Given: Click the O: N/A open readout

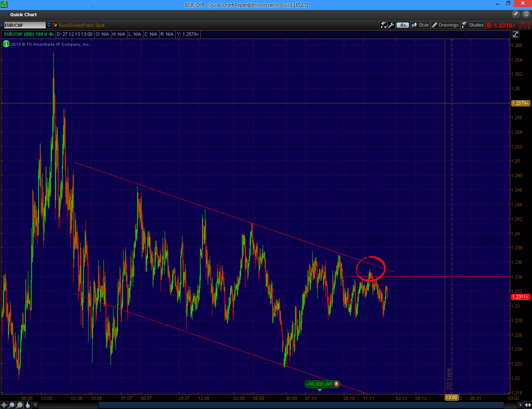Looking at the screenshot, I should point(102,34).
